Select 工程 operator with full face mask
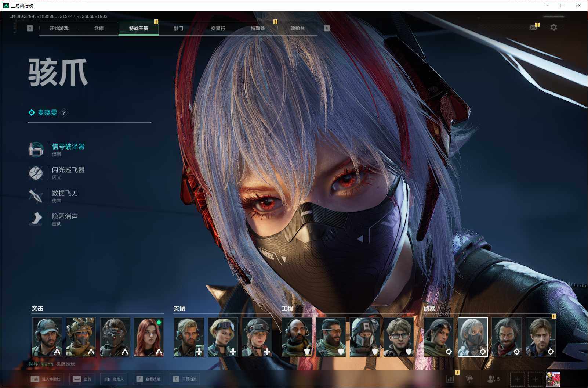Viewport: 588px width, 388px height. click(365, 337)
